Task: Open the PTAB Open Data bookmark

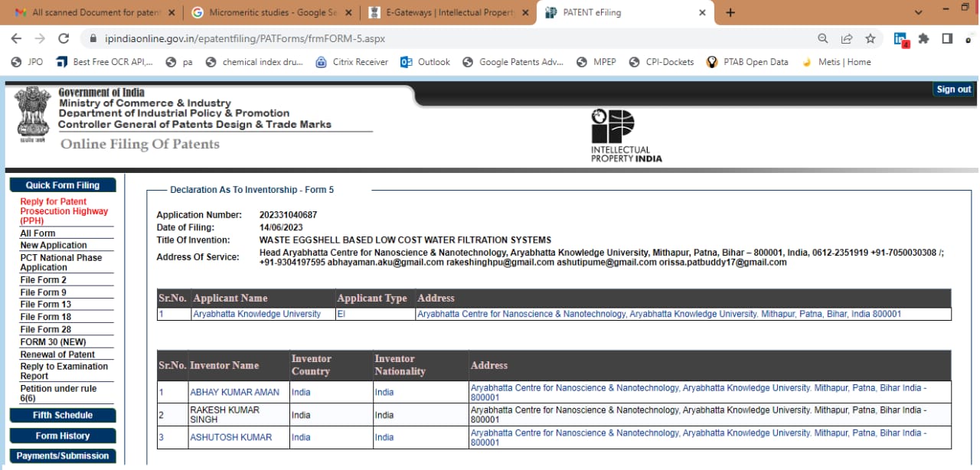Action: [x=747, y=62]
